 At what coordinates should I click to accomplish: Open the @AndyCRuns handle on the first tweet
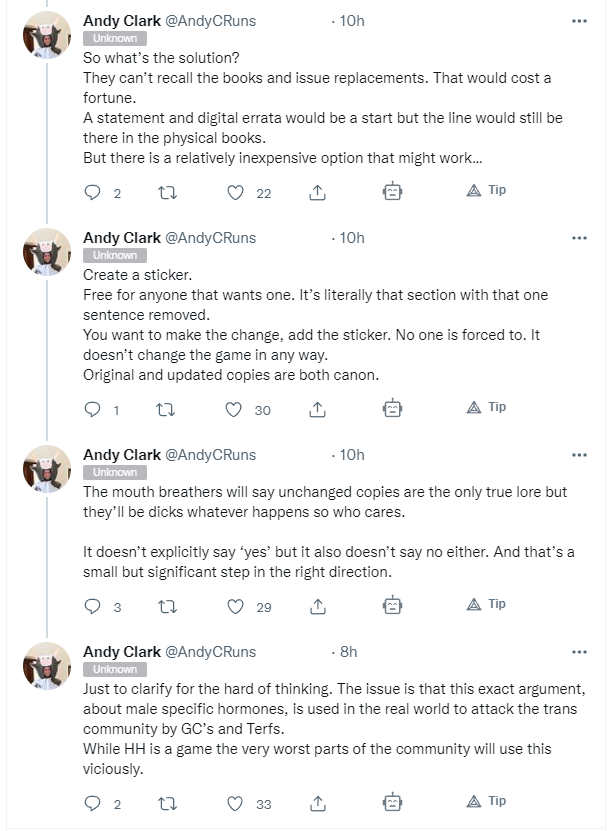pos(210,21)
